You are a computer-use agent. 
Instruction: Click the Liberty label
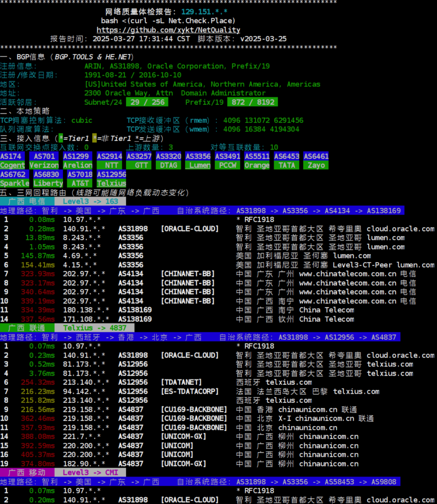(x=48, y=183)
